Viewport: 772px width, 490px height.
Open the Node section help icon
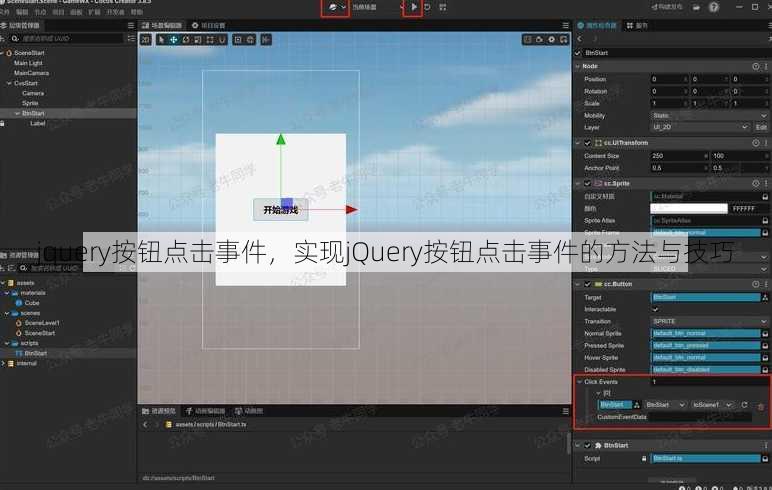[x=756, y=66]
